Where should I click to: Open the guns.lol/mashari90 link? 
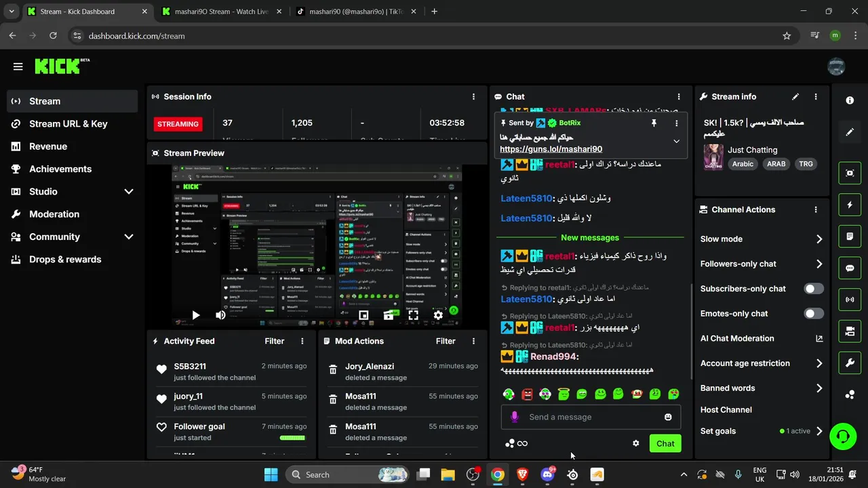tap(551, 149)
